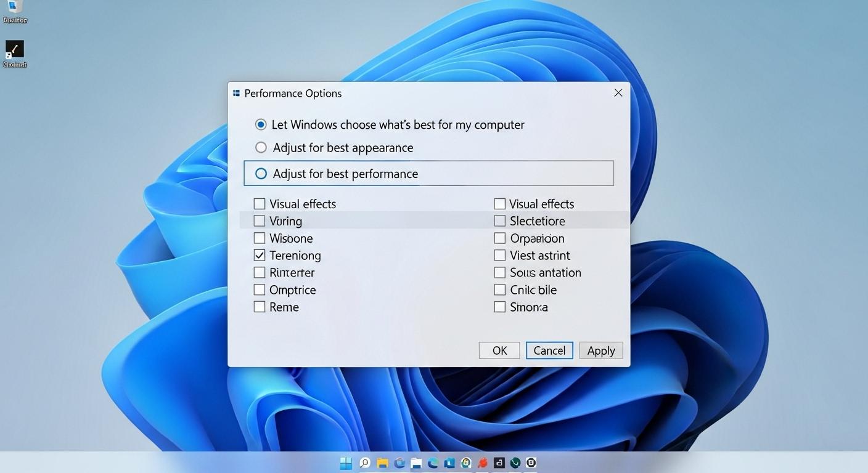
Task: Click the Performance Options title bar icon
Action: 236,92
